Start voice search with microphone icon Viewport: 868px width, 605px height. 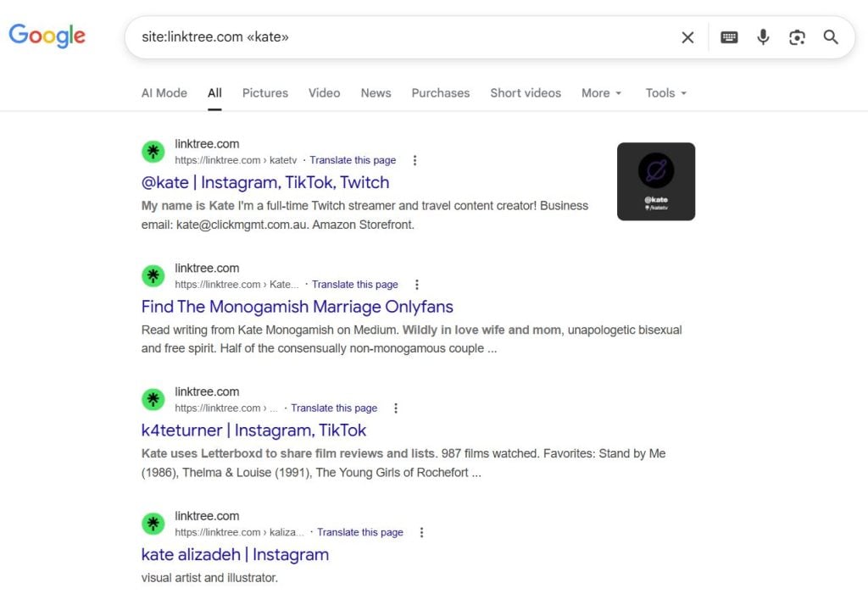[x=763, y=37]
